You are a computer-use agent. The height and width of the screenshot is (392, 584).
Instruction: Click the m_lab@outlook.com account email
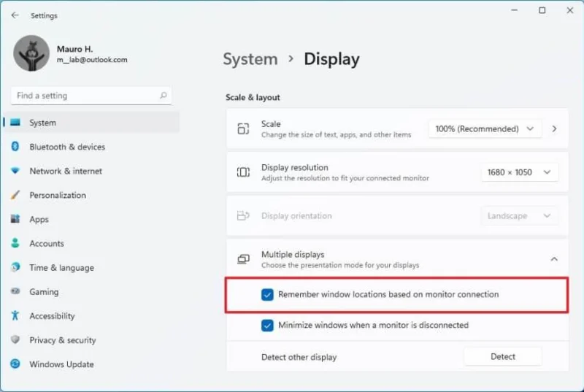(92, 60)
